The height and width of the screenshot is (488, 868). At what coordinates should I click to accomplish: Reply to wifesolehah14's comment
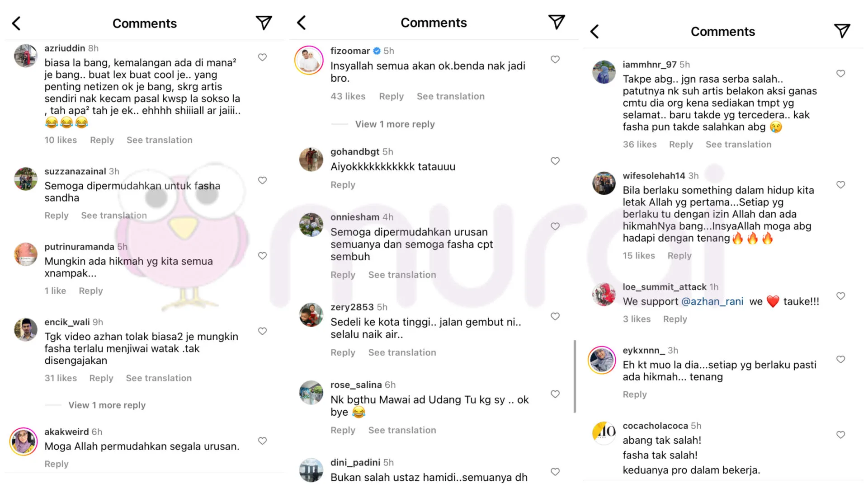[x=679, y=256]
